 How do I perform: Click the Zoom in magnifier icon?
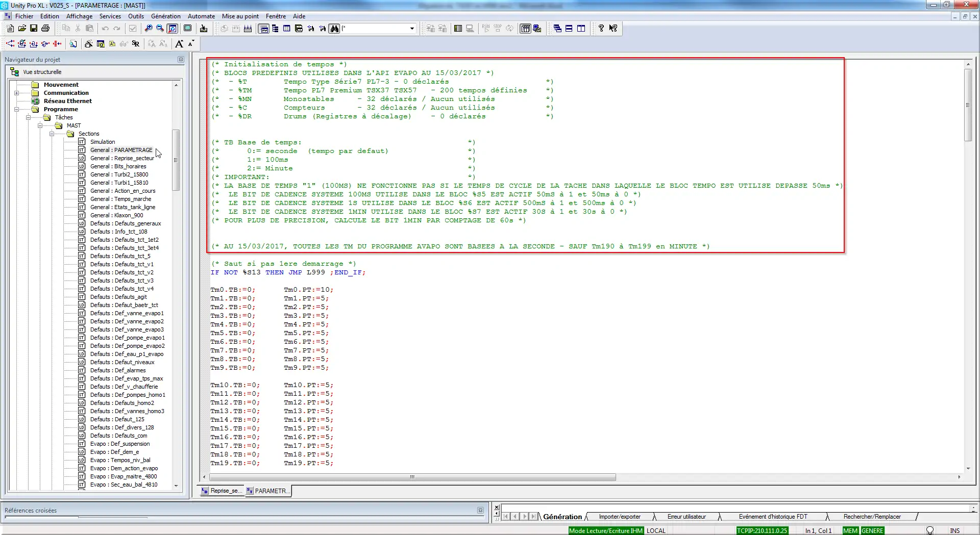tap(148, 29)
